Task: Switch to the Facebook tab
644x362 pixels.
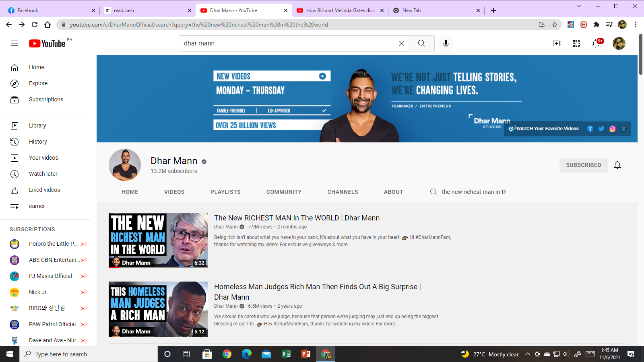Action: pos(51,10)
